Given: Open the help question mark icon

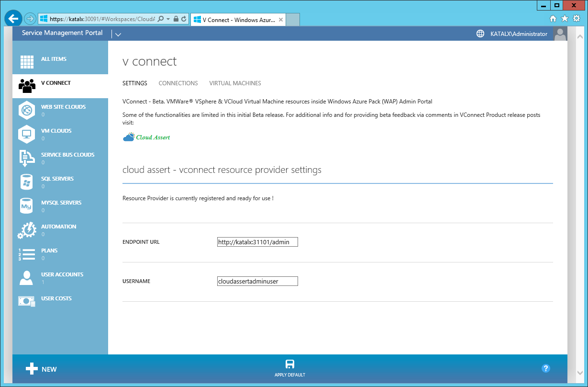Looking at the screenshot, I should [x=545, y=368].
